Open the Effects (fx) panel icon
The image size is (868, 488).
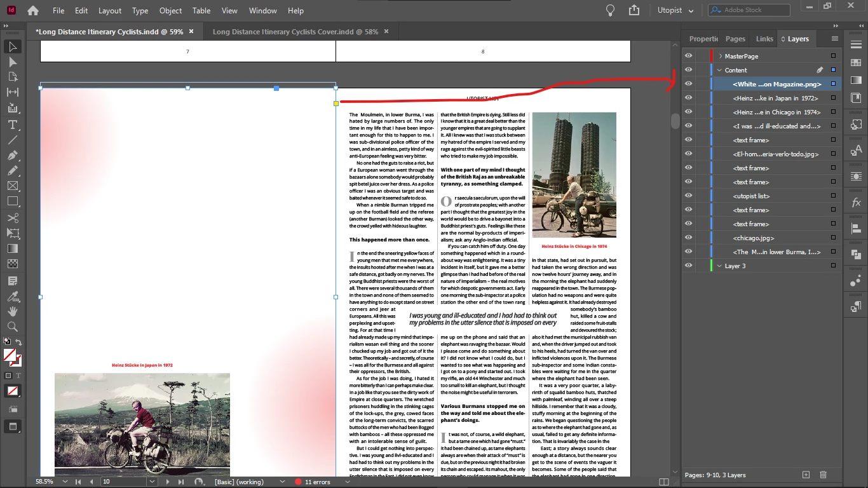856,203
